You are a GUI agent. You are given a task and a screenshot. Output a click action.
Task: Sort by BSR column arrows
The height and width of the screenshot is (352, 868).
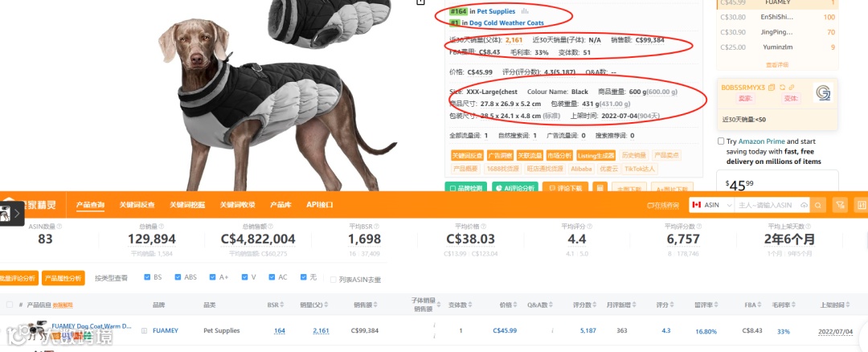pos(282,305)
